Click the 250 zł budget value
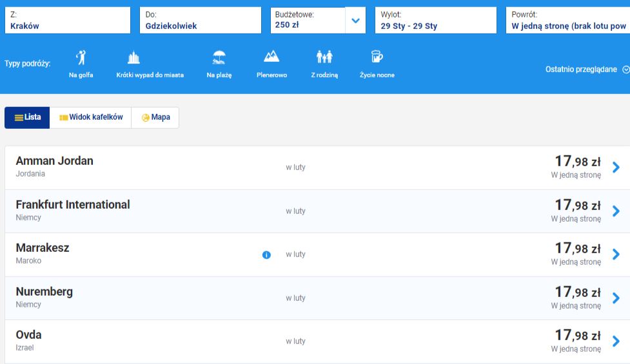Screen dimensions: 630x364 coord(287,25)
